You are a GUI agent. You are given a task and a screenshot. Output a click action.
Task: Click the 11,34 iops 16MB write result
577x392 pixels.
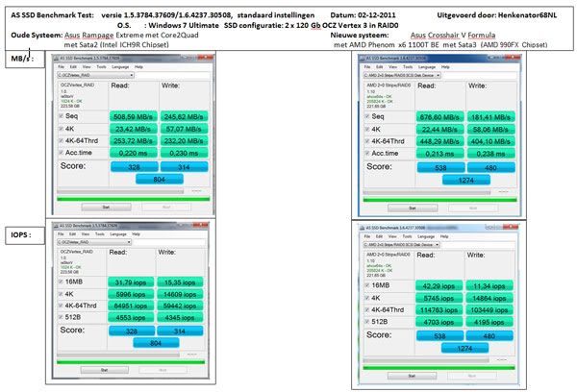point(489,286)
